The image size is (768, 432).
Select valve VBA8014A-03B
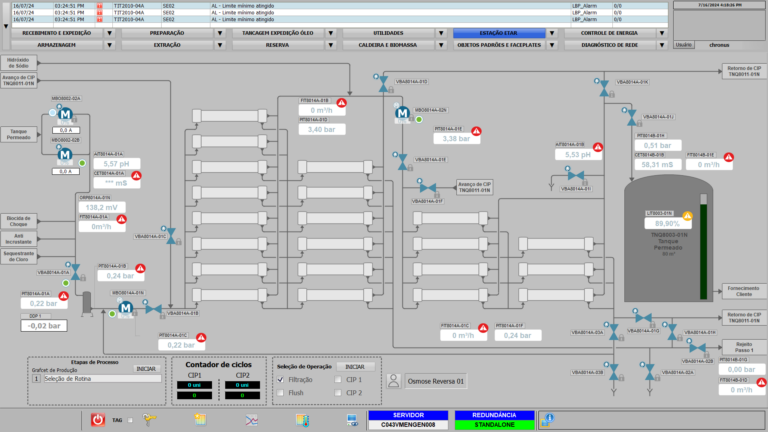click(614, 372)
